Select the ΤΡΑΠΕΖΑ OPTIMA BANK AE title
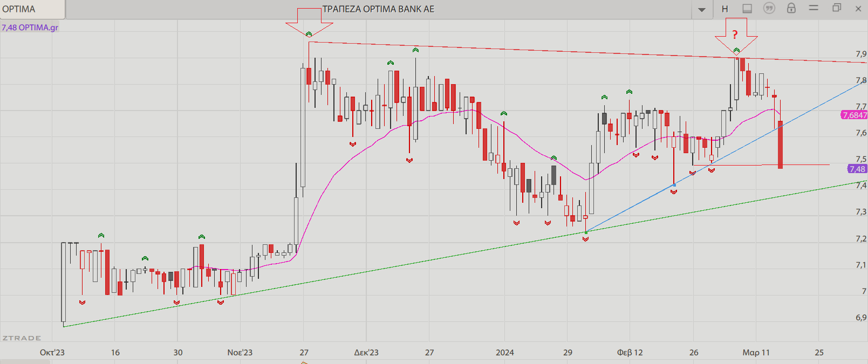 378,9
